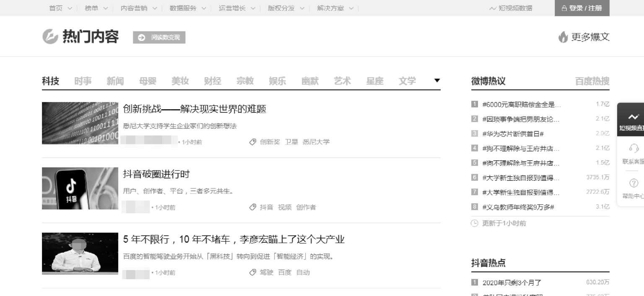Click the 自动 tag
Image resolution: width=644 pixels, height=296 pixels.
303,273
